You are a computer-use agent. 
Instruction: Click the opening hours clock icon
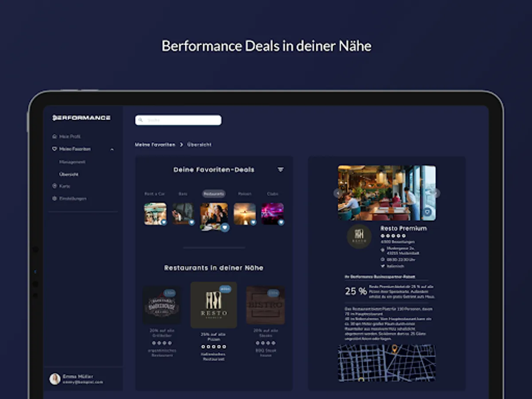pos(383,260)
